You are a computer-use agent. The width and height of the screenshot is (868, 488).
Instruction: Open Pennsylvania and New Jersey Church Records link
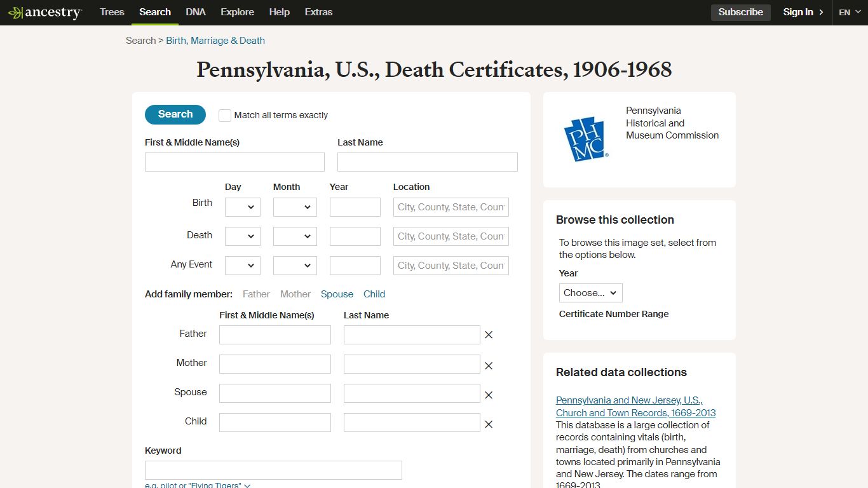[x=636, y=407]
